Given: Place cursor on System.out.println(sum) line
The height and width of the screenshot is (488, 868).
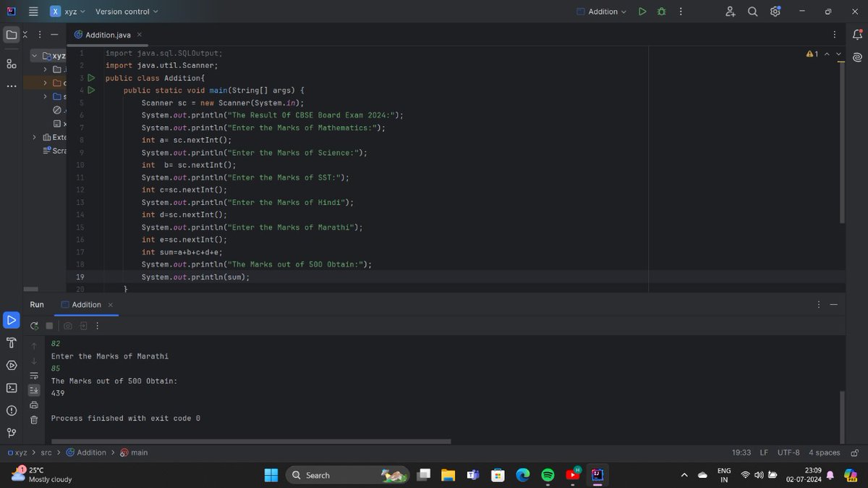Looking at the screenshot, I should (x=195, y=277).
